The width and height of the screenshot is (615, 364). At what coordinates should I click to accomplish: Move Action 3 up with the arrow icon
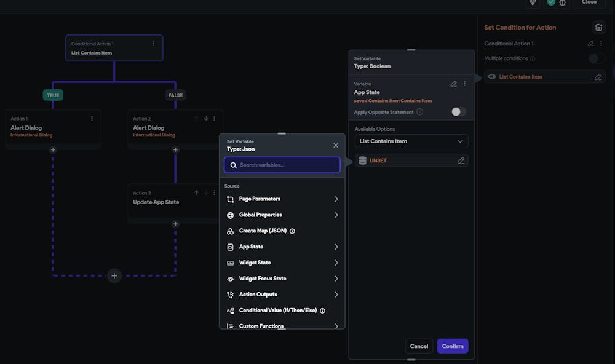[196, 192]
